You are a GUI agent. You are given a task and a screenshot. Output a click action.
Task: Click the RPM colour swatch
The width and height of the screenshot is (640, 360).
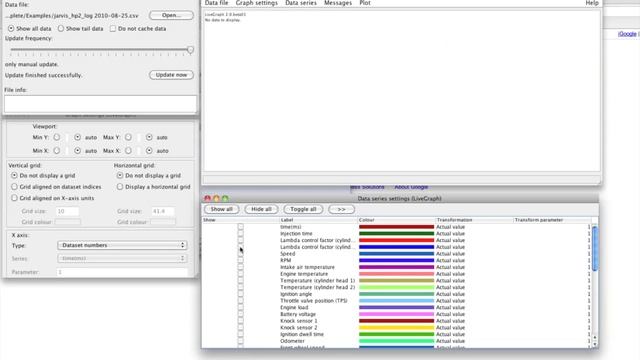396,260
